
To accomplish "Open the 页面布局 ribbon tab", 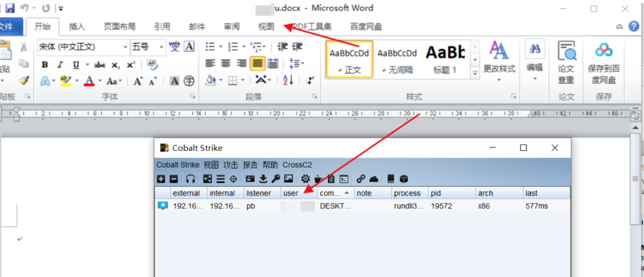I will (x=119, y=27).
